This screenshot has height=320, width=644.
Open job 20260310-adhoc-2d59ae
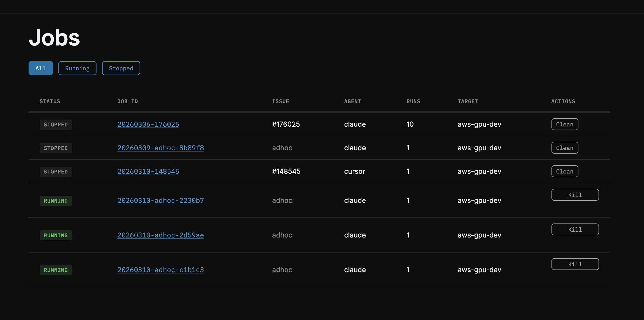click(x=160, y=235)
